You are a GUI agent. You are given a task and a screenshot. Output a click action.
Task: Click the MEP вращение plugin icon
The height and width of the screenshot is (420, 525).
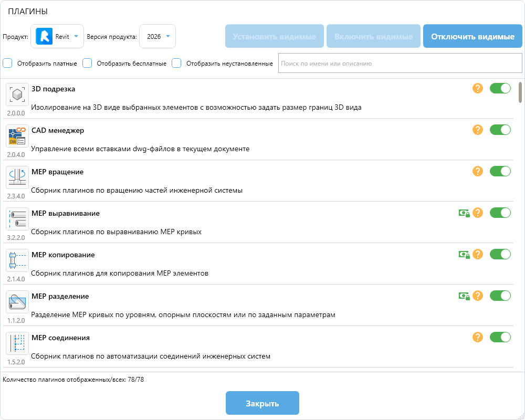(x=17, y=177)
